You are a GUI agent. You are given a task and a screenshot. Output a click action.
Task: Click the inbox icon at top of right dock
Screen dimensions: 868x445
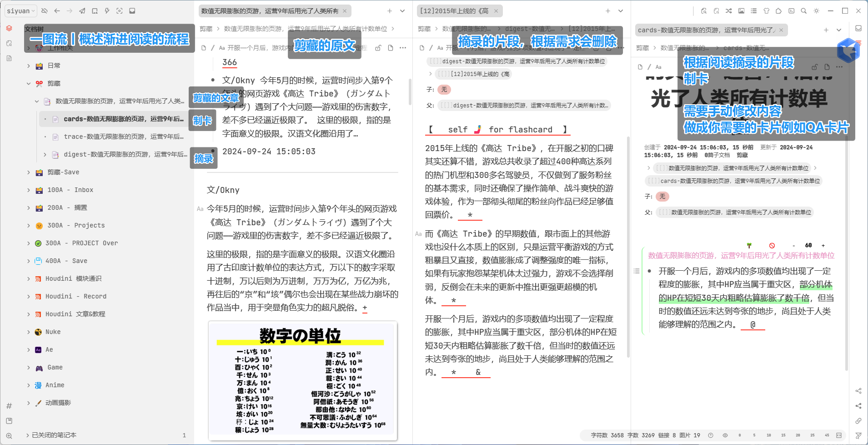coord(858,28)
